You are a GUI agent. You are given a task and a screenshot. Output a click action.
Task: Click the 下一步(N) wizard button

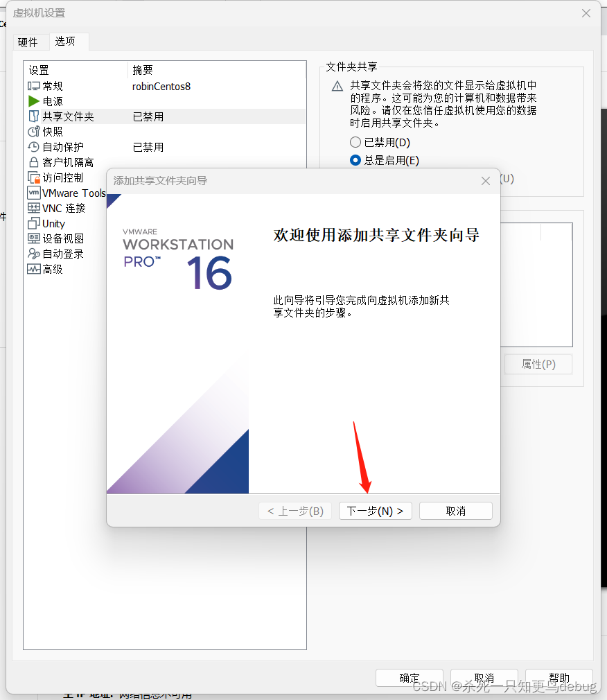375,511
